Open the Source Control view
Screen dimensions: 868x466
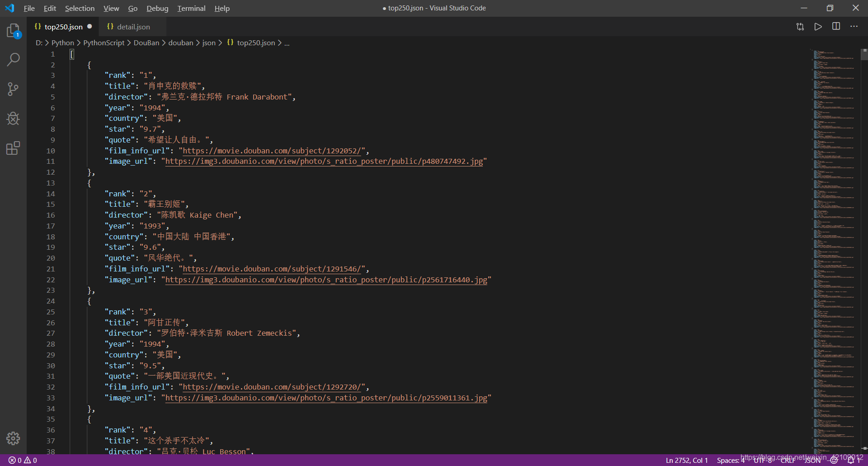tap(13, 89)
